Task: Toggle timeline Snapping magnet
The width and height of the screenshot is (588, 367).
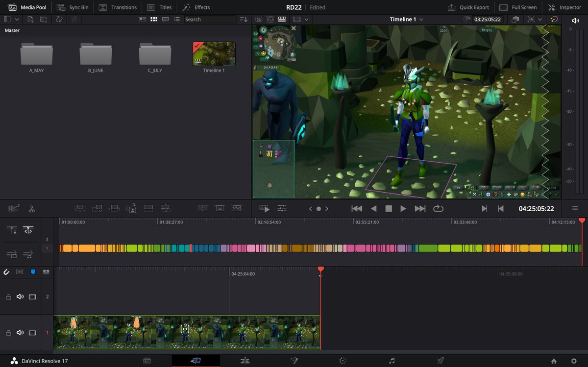Action: pos(7,271)
